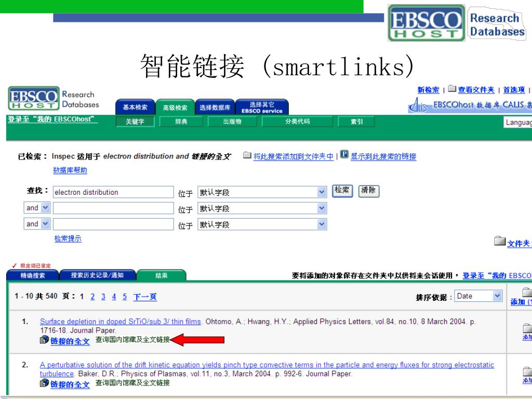Go to results page 5
Image resolution: width=532 pixels, height=399 pixels.
[125, 297]
